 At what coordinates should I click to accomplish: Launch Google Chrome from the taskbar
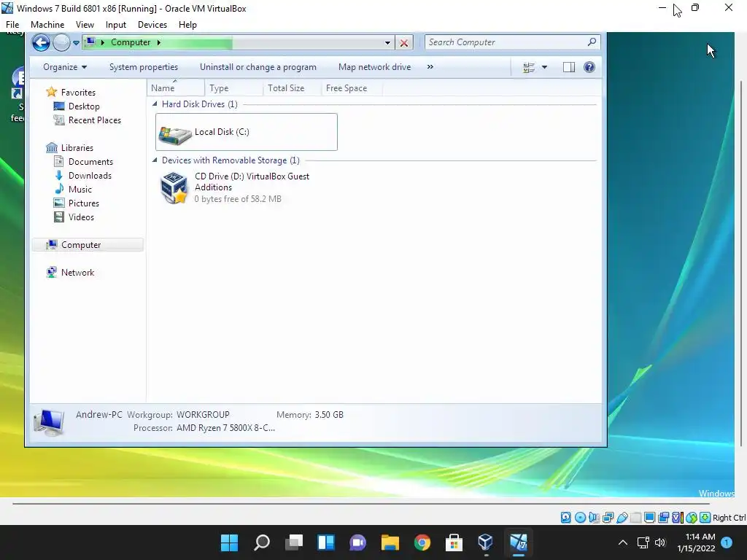(422, 542)
